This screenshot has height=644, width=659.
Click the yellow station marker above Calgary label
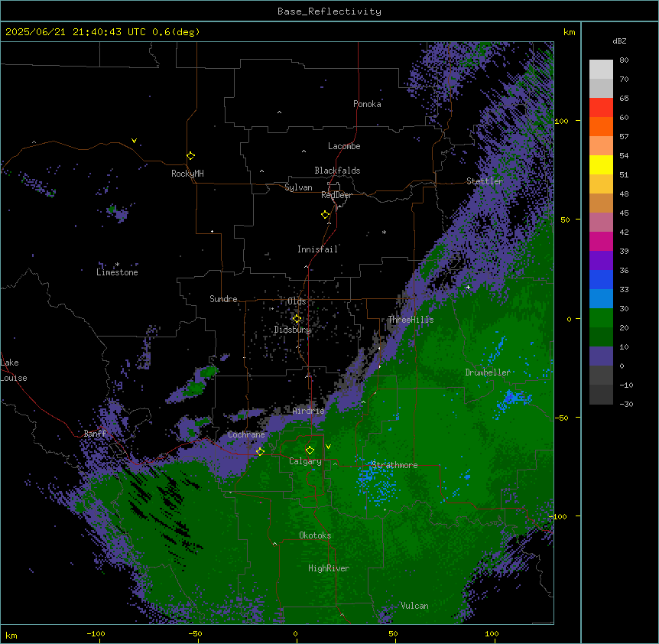coord(310,450)
